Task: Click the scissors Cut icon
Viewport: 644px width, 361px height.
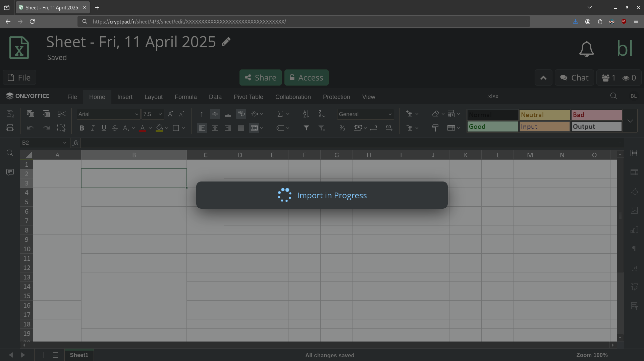Action: pyautogui.click(x=61, y=114)
